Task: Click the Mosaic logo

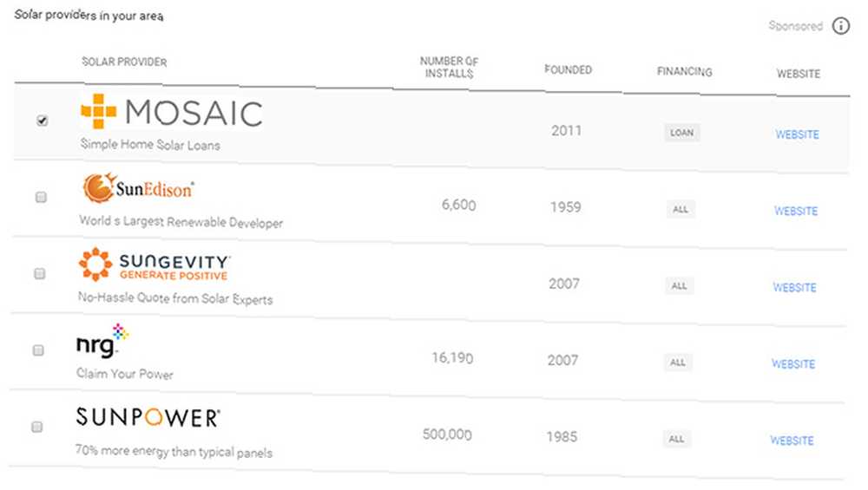Action: tap(172, 112)
